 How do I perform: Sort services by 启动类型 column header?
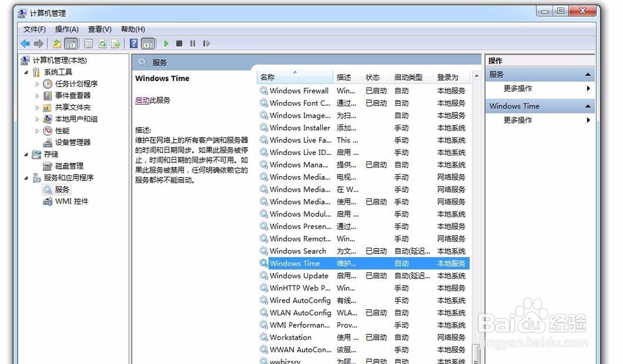point(412,77)
